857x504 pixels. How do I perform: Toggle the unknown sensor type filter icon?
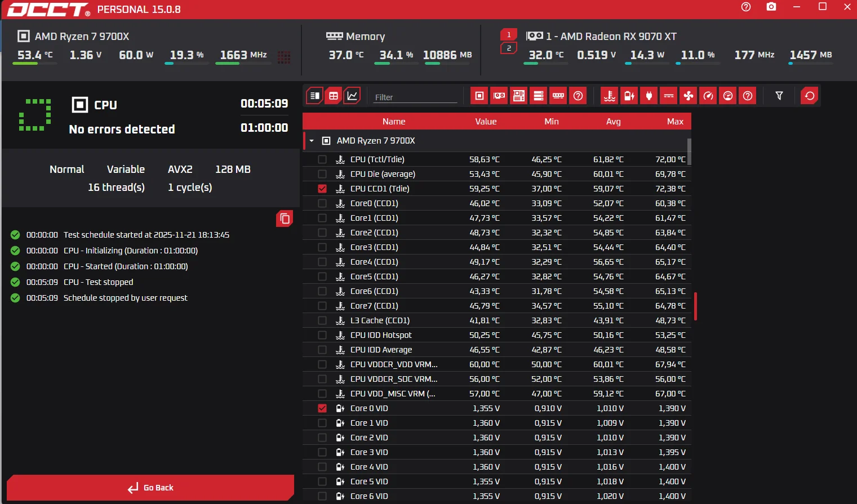748,96
